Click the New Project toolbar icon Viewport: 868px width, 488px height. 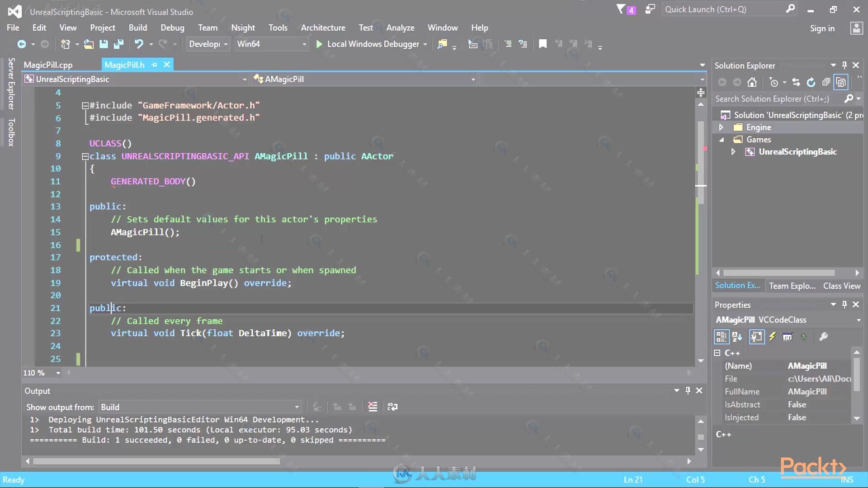click(x=66, y=44)
